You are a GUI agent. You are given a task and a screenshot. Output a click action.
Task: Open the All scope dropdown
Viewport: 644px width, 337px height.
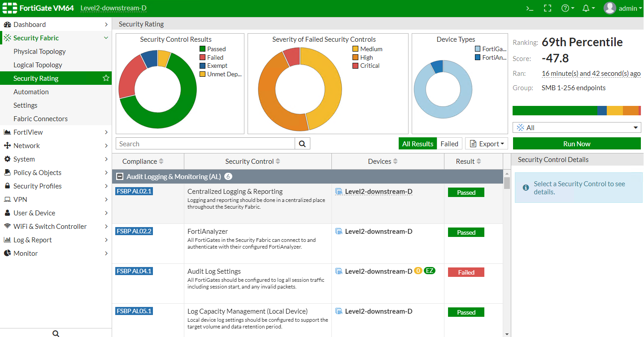[x=577, y=127]
